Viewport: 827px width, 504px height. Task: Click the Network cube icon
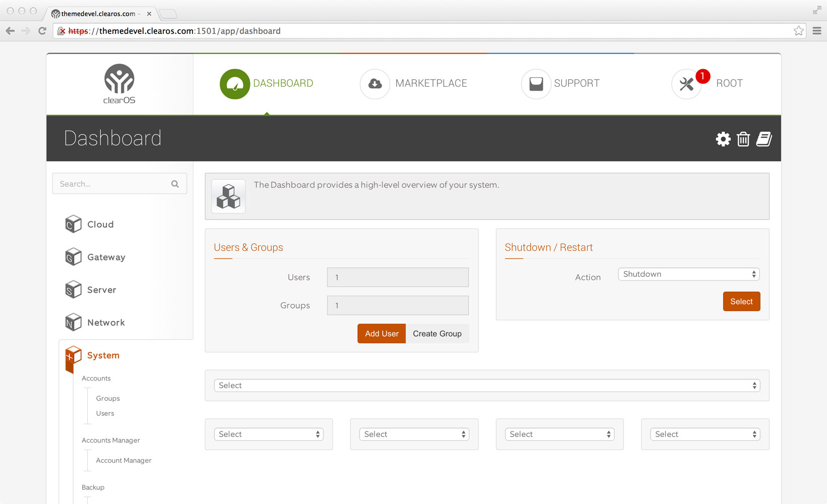(73, 323)
